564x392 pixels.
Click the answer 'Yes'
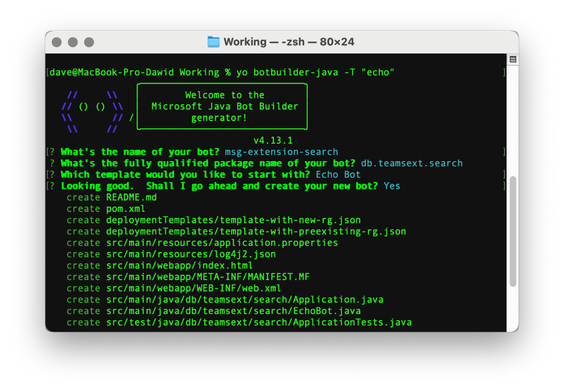point(392,186)
